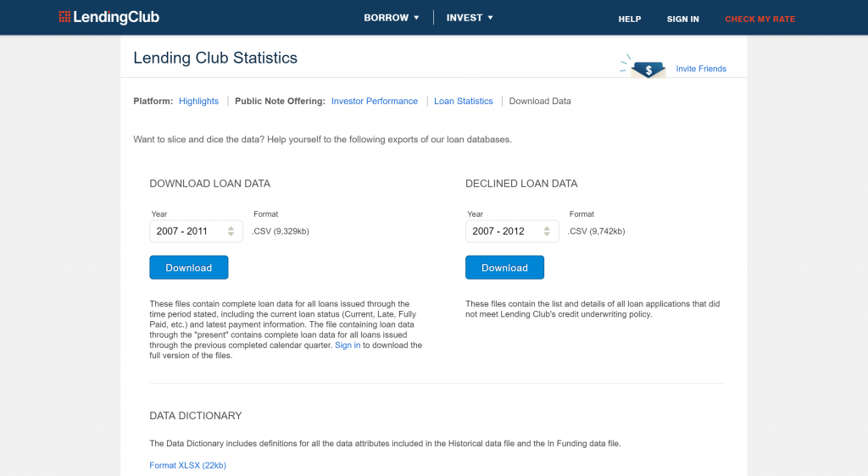The width and height of the screenshot is (868, 476).
Task: Go to the Investor Performance tab
Action: [375, 101]
